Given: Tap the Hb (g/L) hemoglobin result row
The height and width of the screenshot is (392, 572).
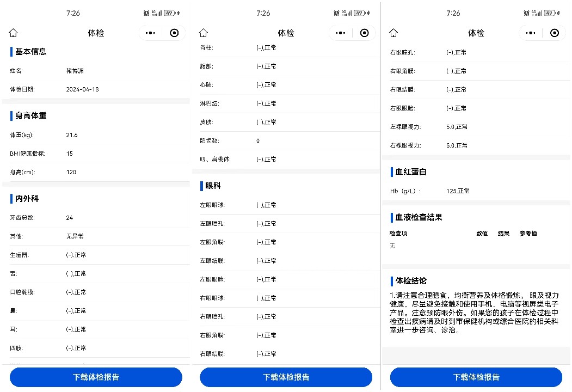Looking at the screenshot, I should click(x=476, y=191).
